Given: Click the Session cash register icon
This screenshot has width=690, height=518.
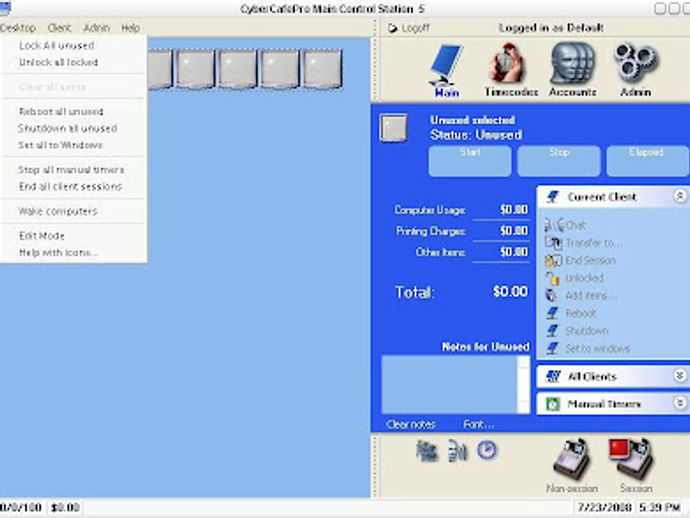Looking at the screenshot, I should (632, 459).
